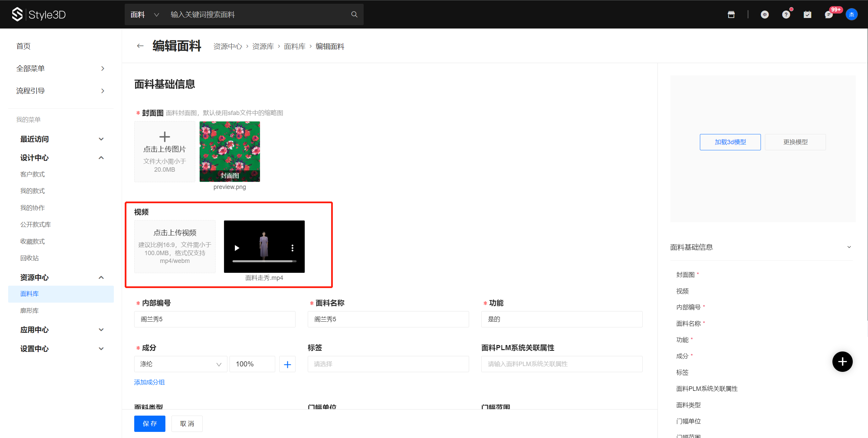Viewport: 868px width, 438px height.
Task: Open 公开款式库 menu item
Action: [36, 225]
